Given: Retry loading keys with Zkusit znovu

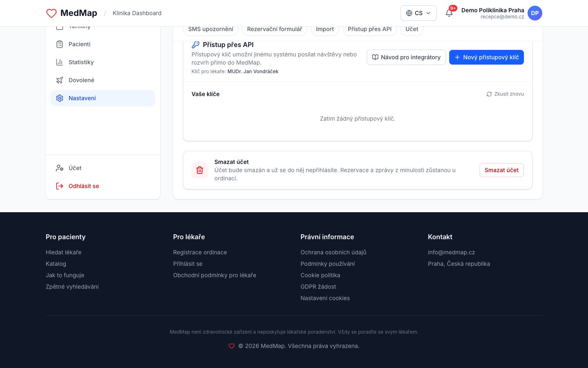Looking at the screenshot, I should tap(505, 94).
